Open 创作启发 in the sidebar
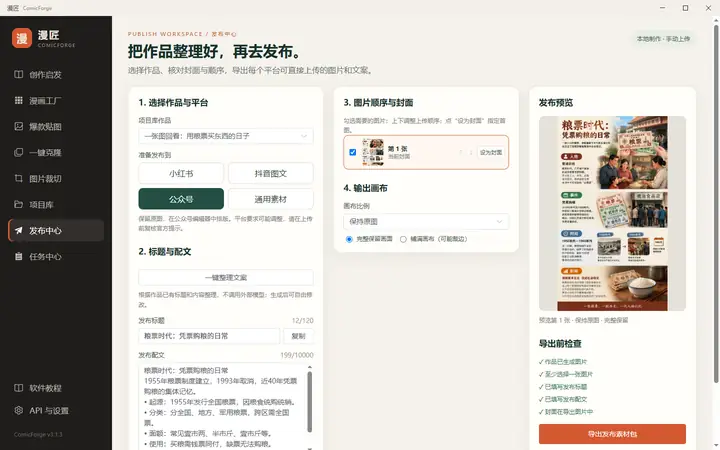Viewport: 720px width, 450px height. pyautogui.click(x=56, y=74)
